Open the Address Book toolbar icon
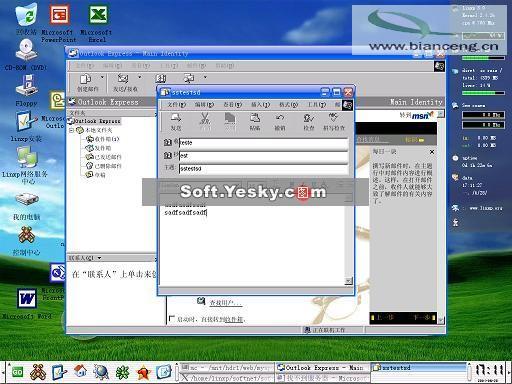Screen dimensions: 512x384 coord(161,79)
